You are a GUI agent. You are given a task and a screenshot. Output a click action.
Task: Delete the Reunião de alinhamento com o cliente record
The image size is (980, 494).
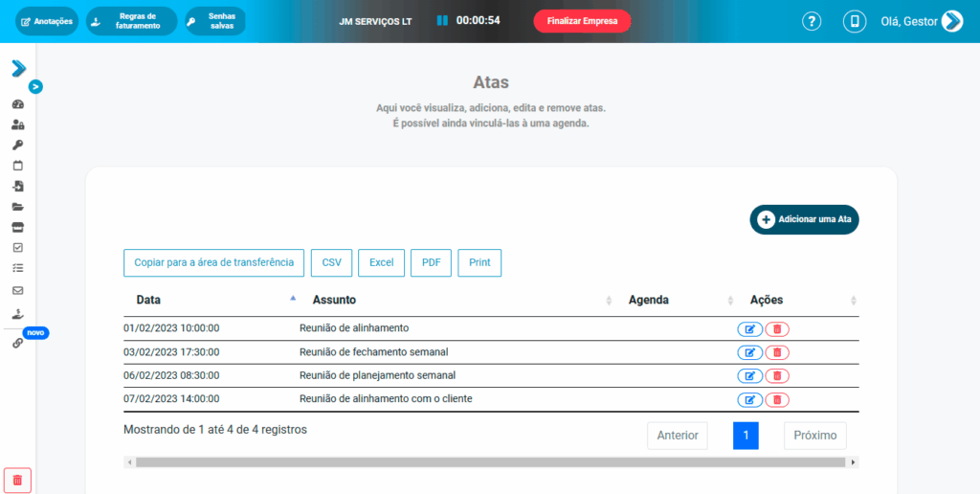[777, 399]
